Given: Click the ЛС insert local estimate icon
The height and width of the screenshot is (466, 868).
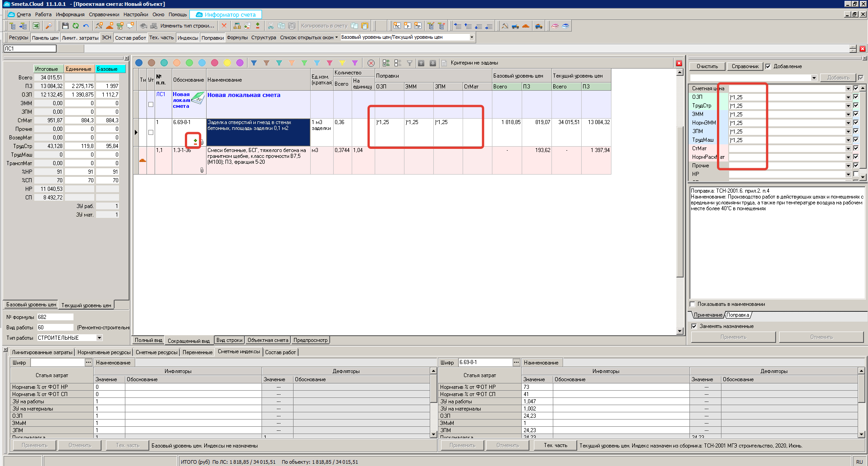Looking at the screenshot, I should pos(397,26).
